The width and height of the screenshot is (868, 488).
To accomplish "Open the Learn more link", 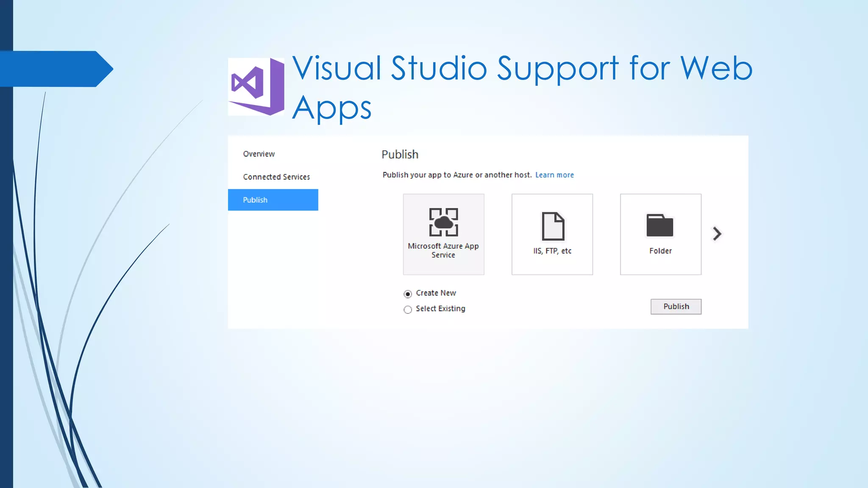I will [x=554, y=175].
